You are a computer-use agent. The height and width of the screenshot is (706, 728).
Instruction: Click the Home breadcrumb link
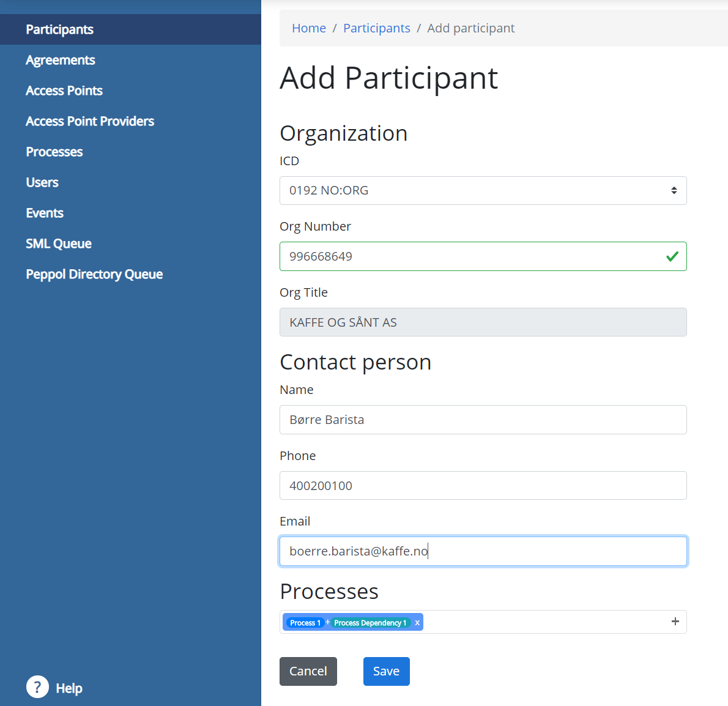[308, 28]
